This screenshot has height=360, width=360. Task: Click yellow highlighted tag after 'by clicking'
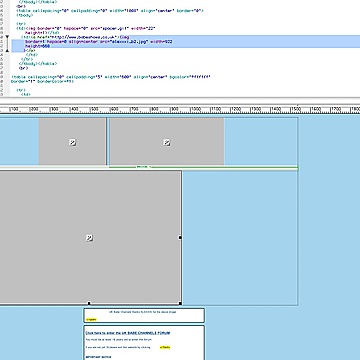pyautogui.click(x=165, y=347)
